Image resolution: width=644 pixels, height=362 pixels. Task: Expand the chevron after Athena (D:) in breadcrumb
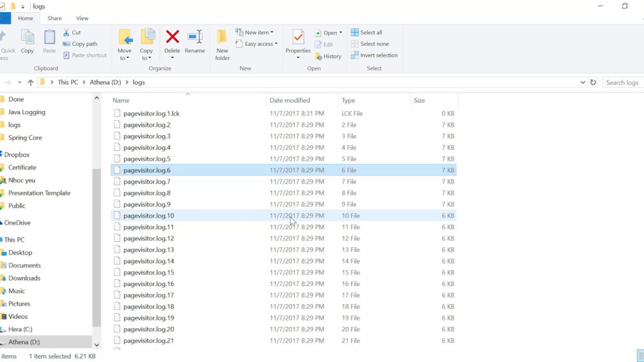coord(127,82)
